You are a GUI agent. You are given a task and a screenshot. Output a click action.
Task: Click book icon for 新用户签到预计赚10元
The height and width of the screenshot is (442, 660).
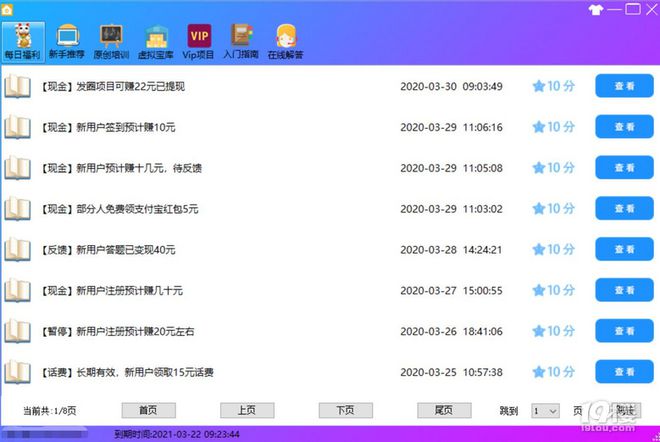(17, 127)
